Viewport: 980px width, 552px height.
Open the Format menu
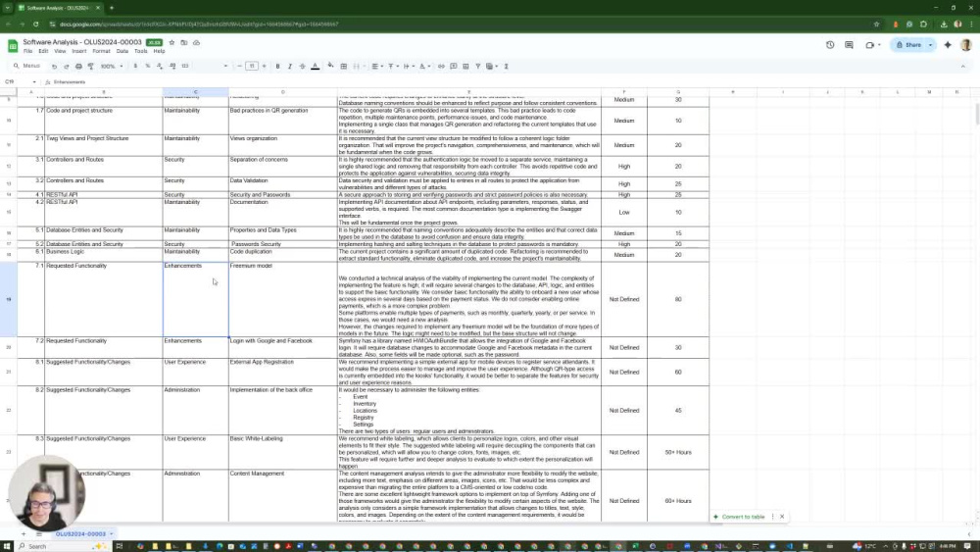(x=101, y=51)
